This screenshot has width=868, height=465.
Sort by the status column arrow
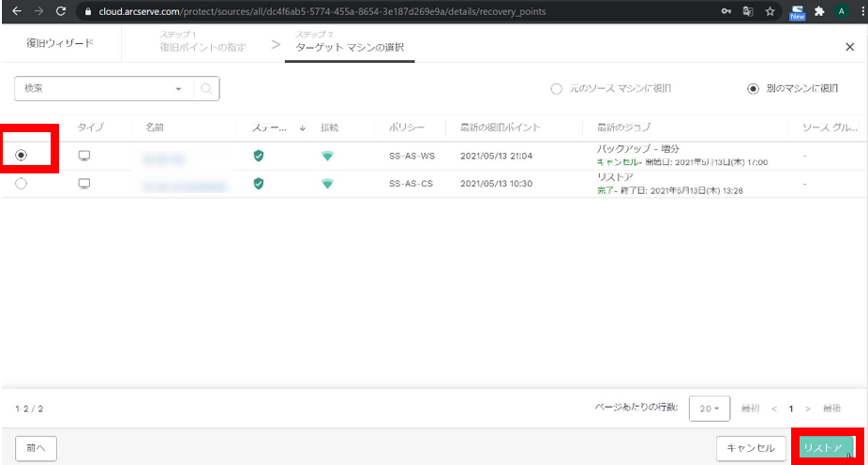303,127
